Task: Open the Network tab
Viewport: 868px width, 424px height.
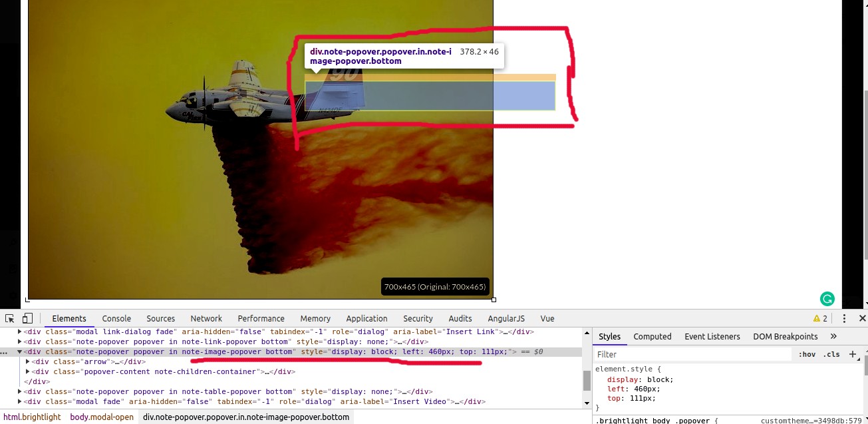Action: click(206, 319)
